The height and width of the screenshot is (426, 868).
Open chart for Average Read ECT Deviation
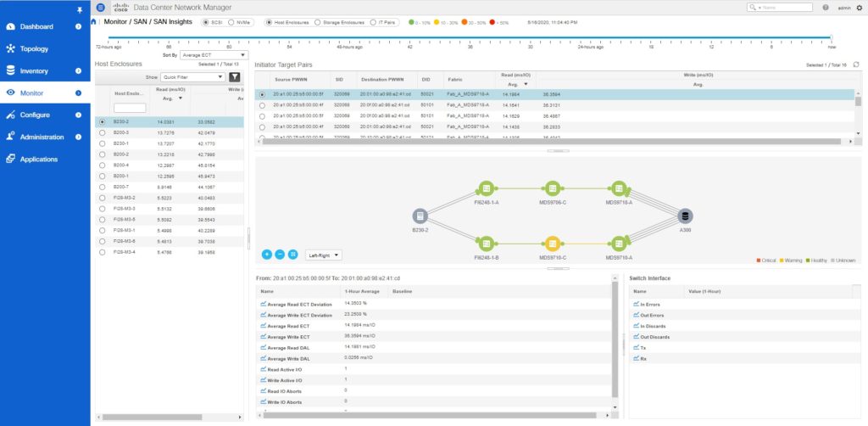point(264,304)
